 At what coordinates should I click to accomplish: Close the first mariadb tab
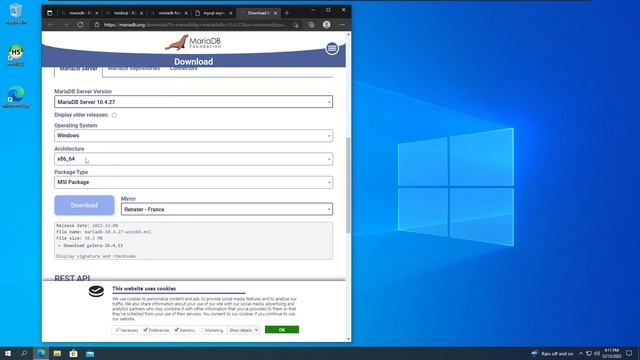(x=97, y=13)
